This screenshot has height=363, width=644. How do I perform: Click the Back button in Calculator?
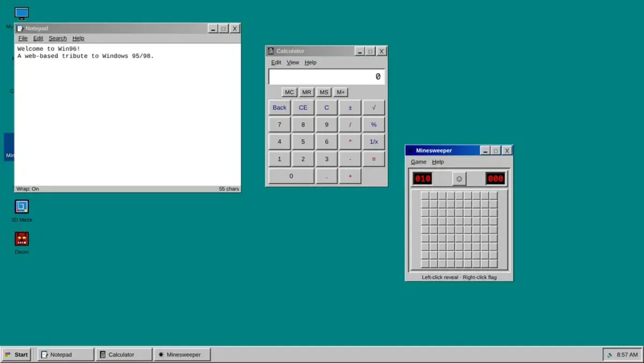click(x=280, y=107)
